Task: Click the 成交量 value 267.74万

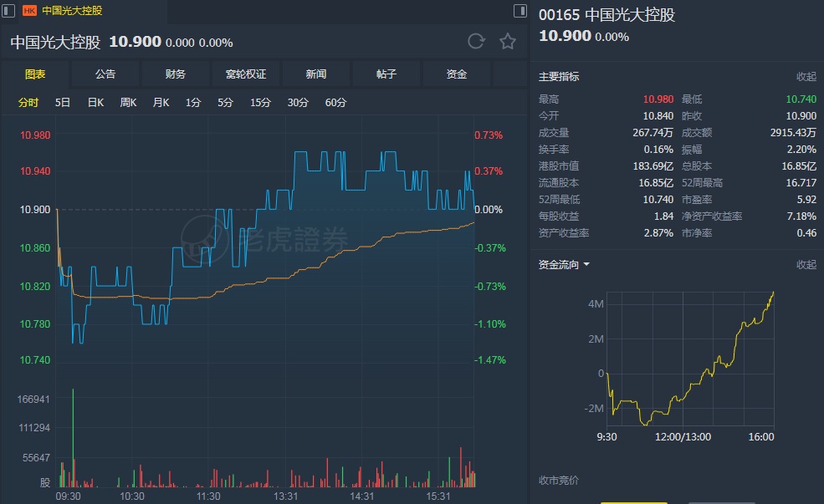Action: click(653, 133)
